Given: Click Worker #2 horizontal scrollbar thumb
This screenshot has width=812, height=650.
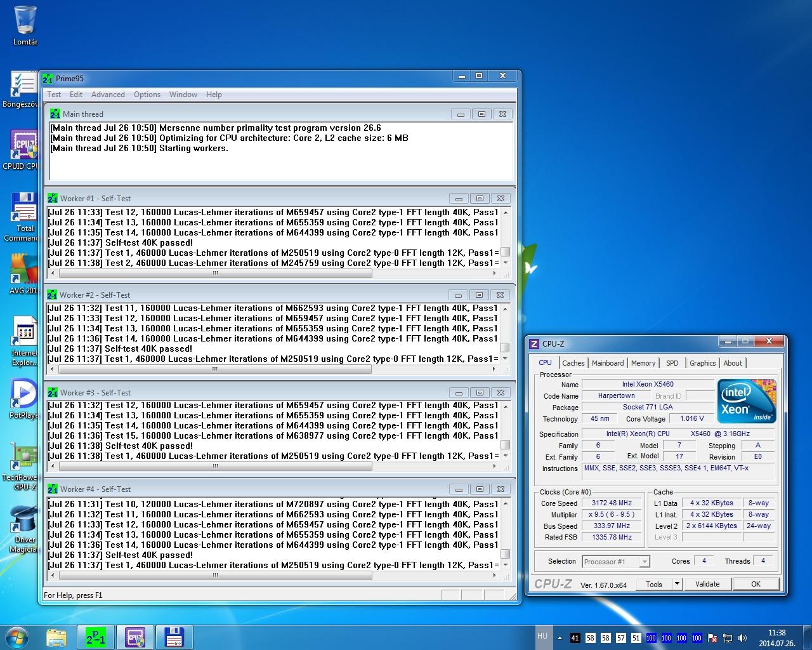Looking at the screenshot, I should [x=215, y=369].
